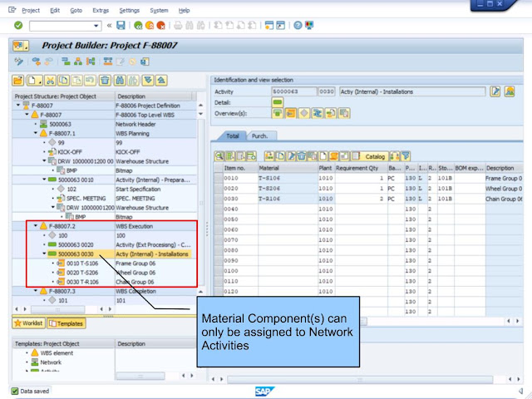
Task: Open the Help question mark icon
Action: 298,26
